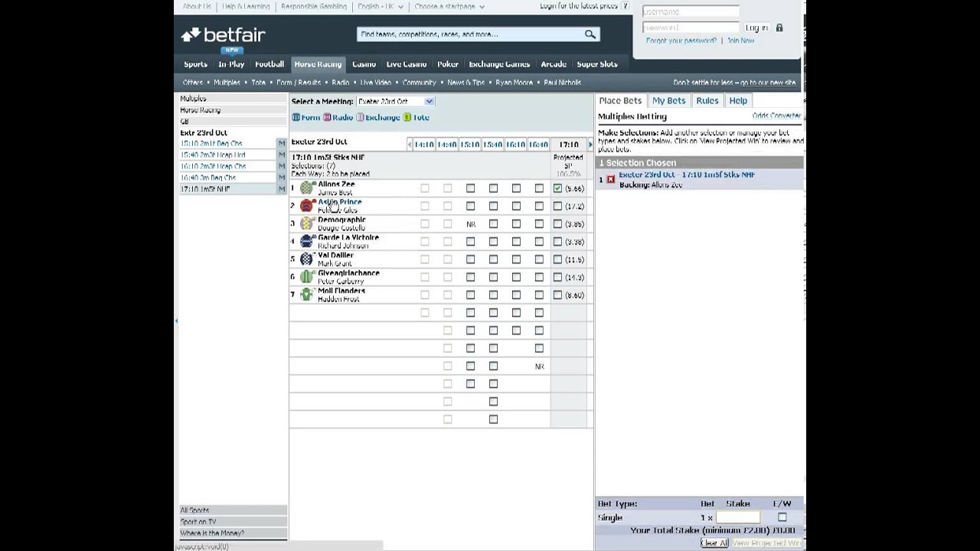The width and height of the screenshot is (980, 551).
Task: Enable E/W checkbox for Single bet
Action: (782, 517)
